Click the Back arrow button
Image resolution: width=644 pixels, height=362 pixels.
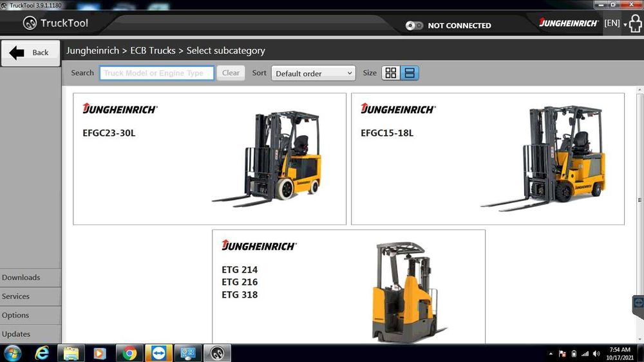point(30,53)
